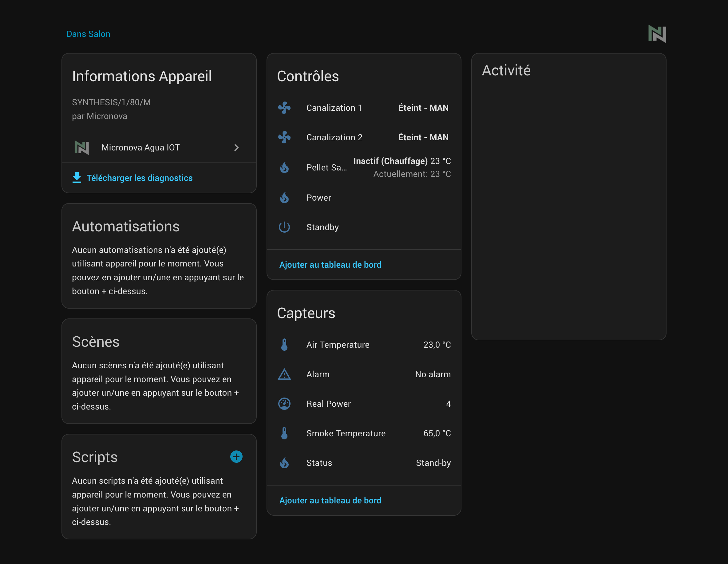Image resolution: width=728 pixels, height=564 pixels.
Task: Click the Air Temperature thermometer icon
Action: [284, 345]
